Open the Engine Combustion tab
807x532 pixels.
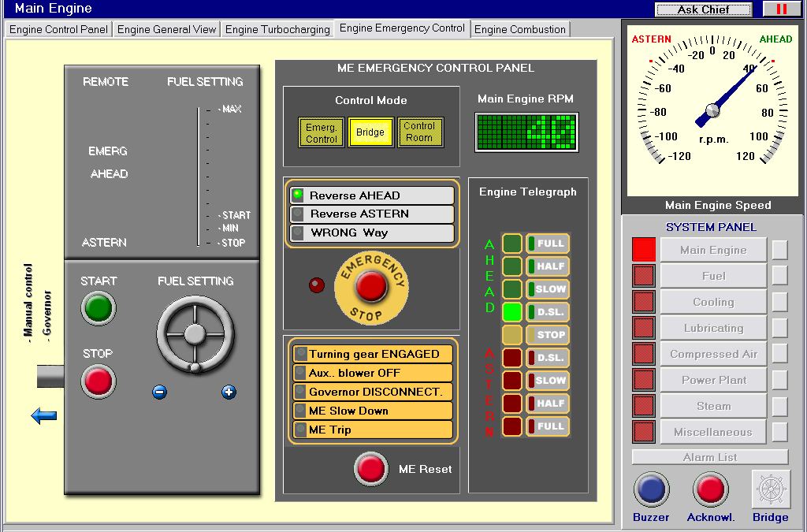click(520, 29)
